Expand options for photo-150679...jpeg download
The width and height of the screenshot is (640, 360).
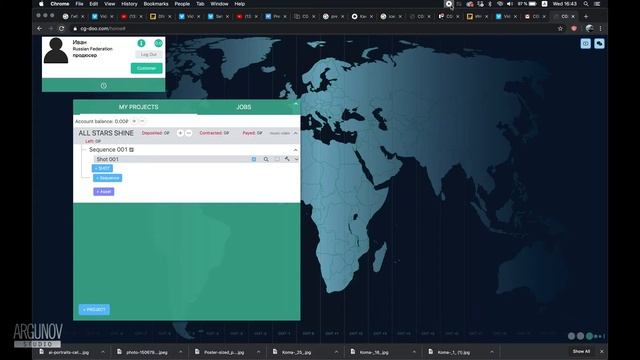coord(180,352)
